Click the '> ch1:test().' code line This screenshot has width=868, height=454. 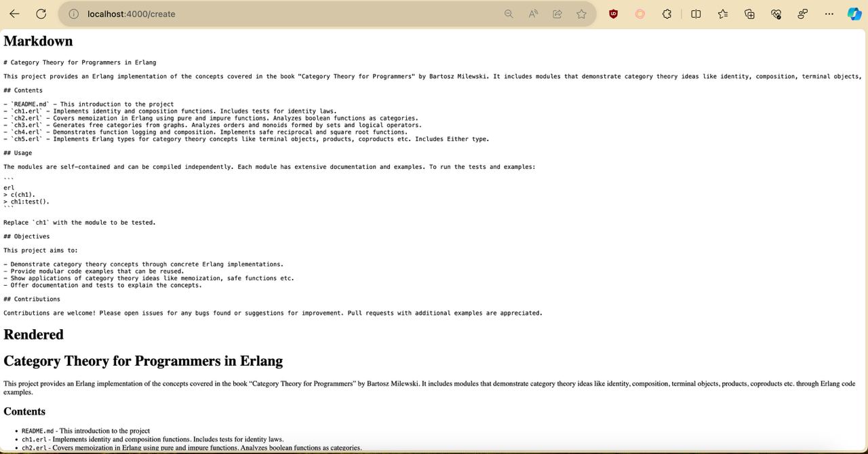pos(26,202)
